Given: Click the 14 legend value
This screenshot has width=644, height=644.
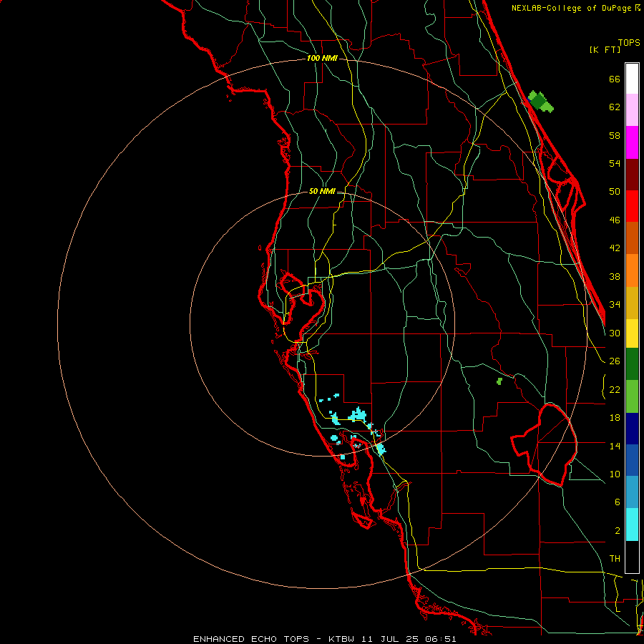Looking at the screenshot, I should [615, 446].
